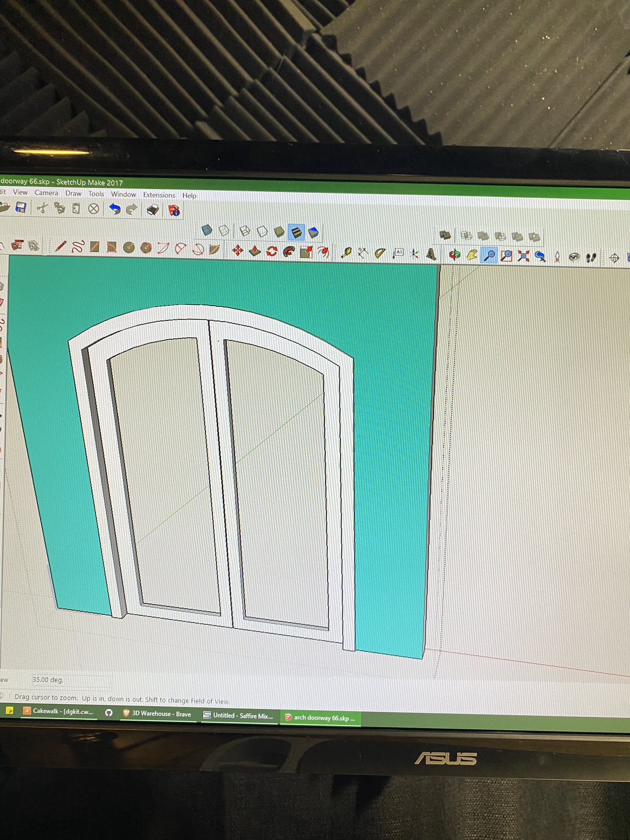Select the Position Camera tool

(557, 258)
